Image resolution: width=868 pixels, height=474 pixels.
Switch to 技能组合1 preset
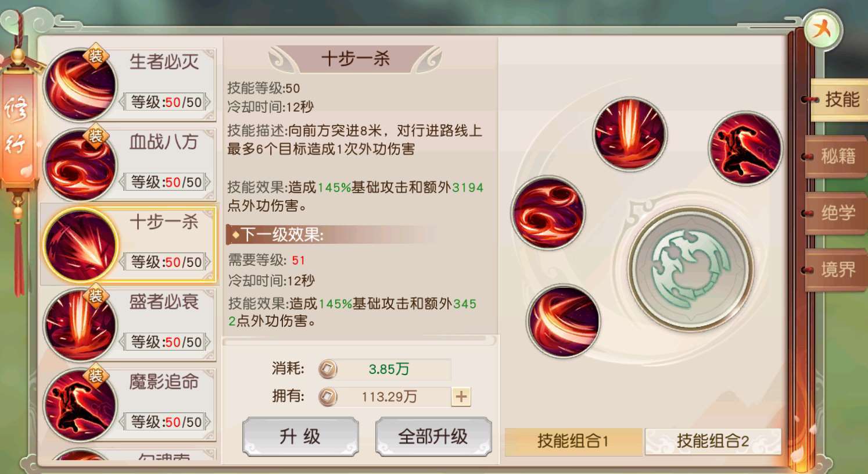[x=573, y=441]
